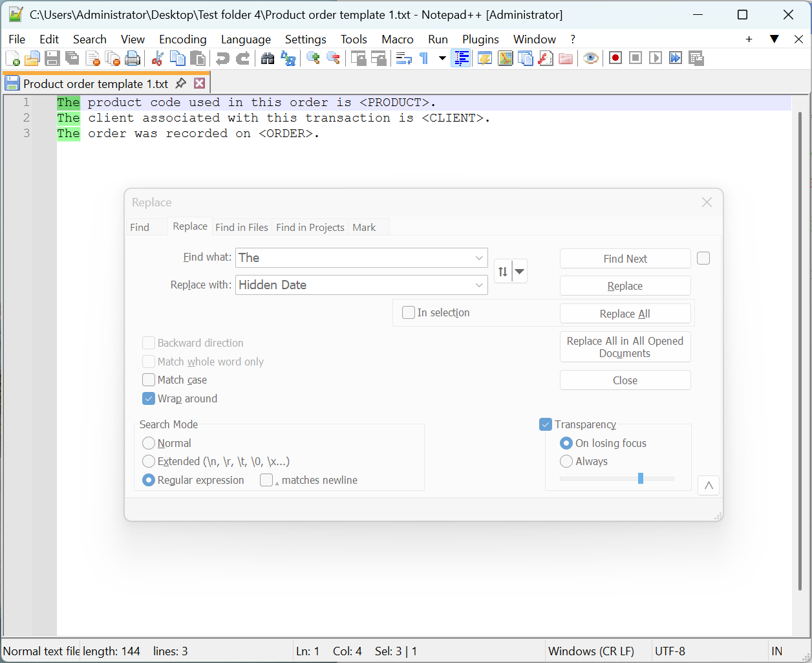Viewport: 812px width, 663px height.
Task: Click the Save file toolbar icon
Action: pos(52,59)
